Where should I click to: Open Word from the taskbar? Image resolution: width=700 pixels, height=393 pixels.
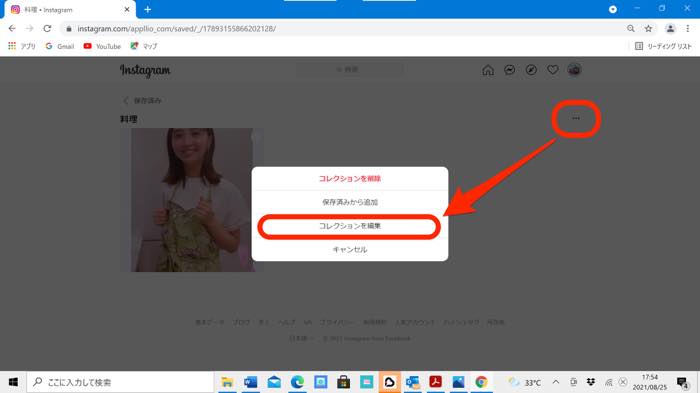(250, 382)
